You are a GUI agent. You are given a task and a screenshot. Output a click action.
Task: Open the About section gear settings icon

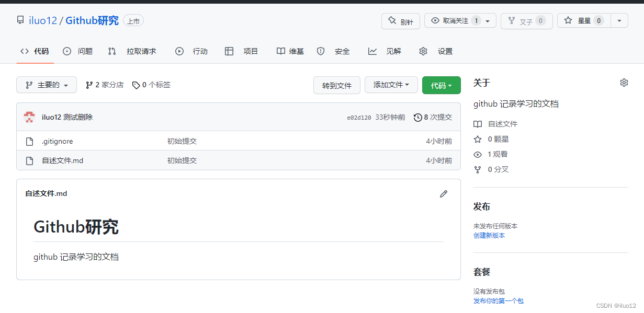[x=624, y=83]
